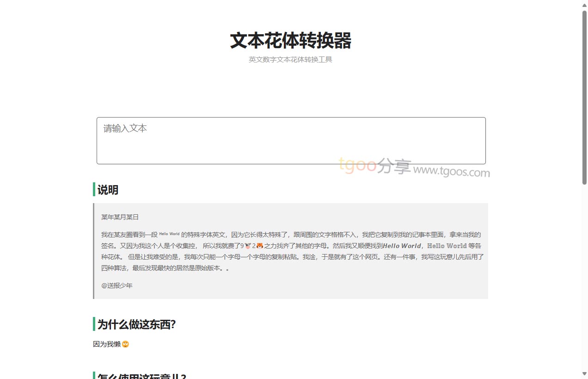Focus the 请输入文本 text input box
Viewport: 588px width, 379px height.
click(x=291, y=141)
